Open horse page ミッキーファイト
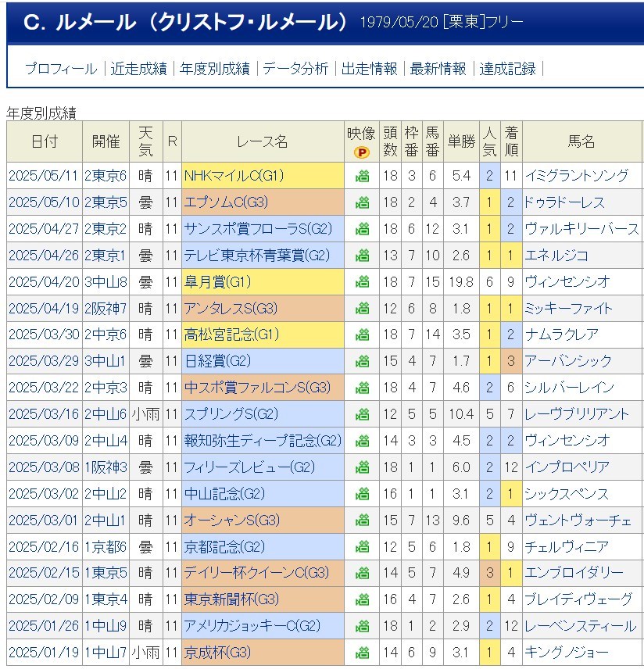 pos(568,309)
